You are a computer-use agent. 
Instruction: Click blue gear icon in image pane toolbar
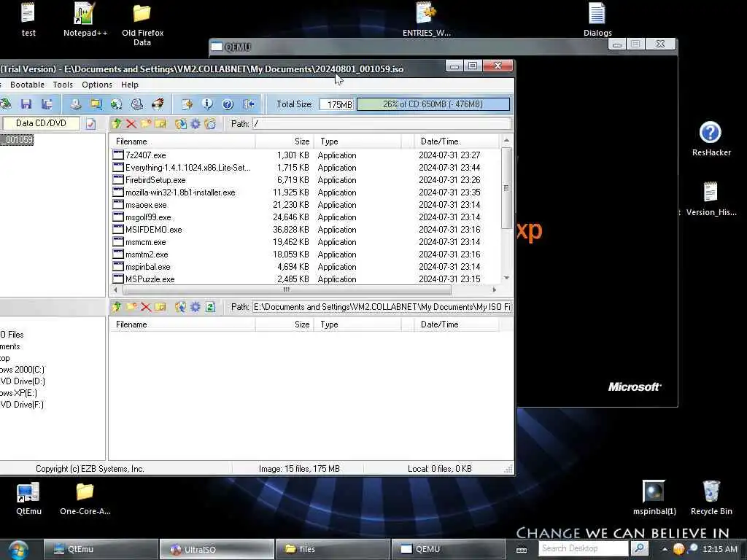196,124
